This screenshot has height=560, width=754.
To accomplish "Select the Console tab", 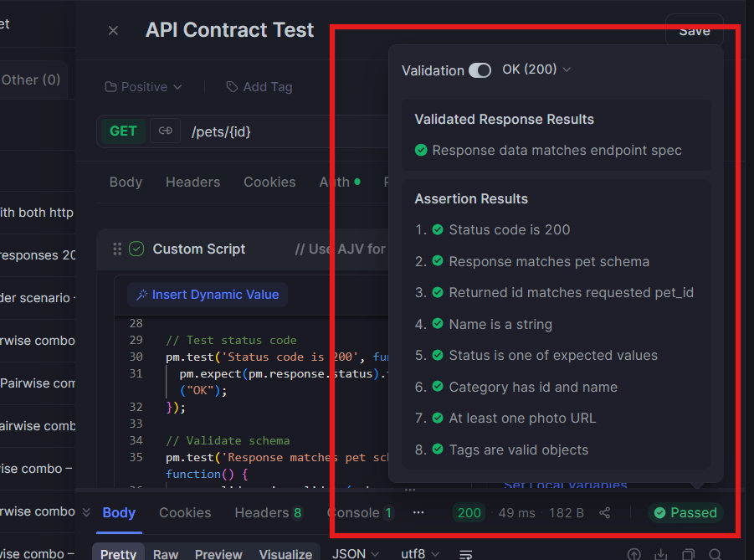I will [354, 512].
